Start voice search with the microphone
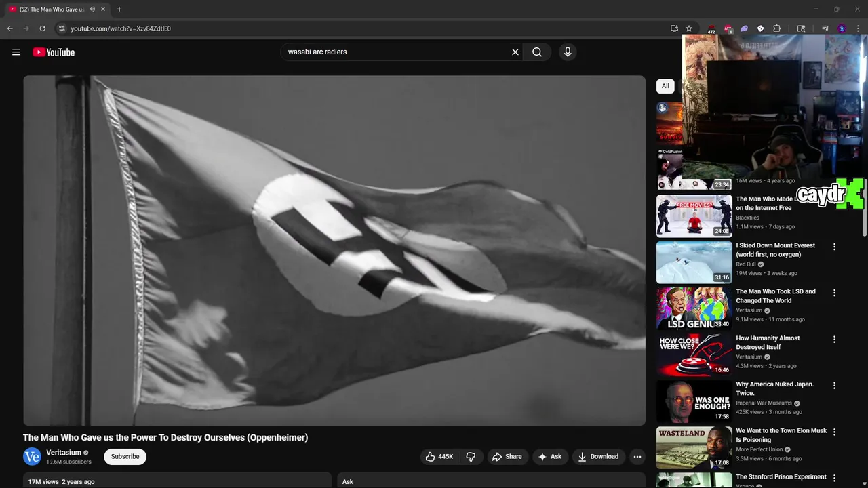 point(568,52)
